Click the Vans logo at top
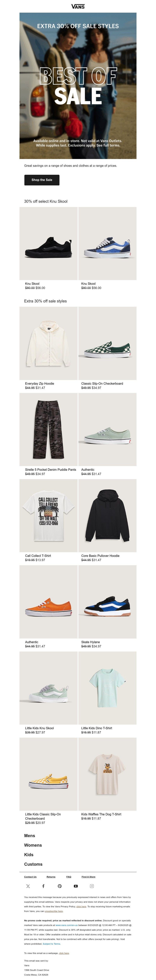The width and height of the screenshot is (156, 980). [78, 6]
